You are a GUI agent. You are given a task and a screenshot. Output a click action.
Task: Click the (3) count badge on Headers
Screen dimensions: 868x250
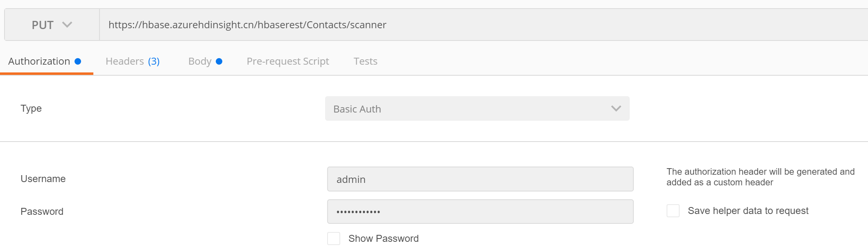(x=154, y=61)
